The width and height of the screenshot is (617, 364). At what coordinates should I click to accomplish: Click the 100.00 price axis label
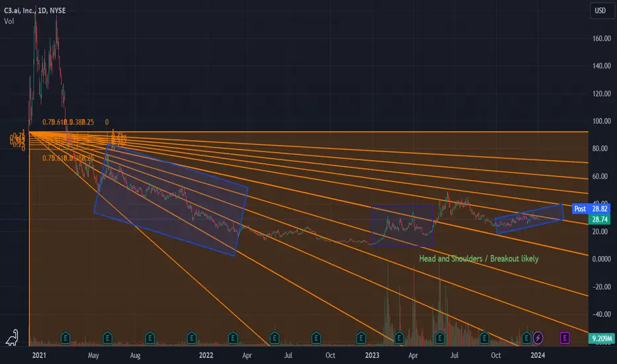click(602, 121)
